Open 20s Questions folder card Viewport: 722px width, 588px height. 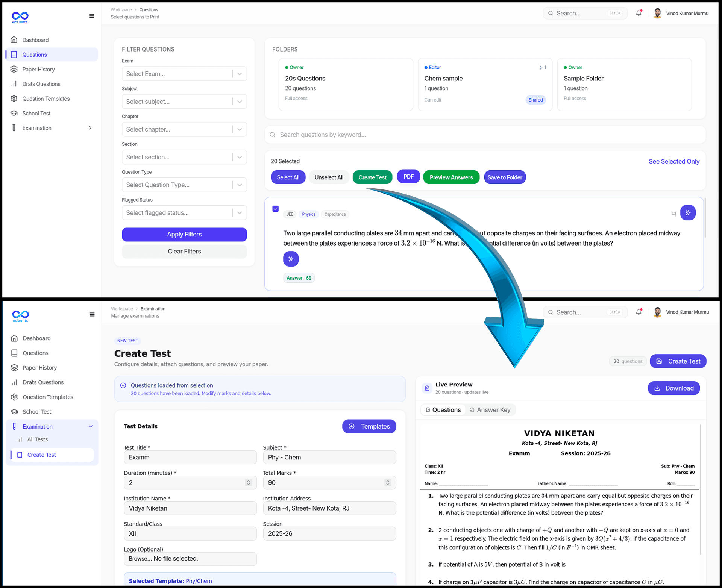pyautogui.click(x=346, y=85)
